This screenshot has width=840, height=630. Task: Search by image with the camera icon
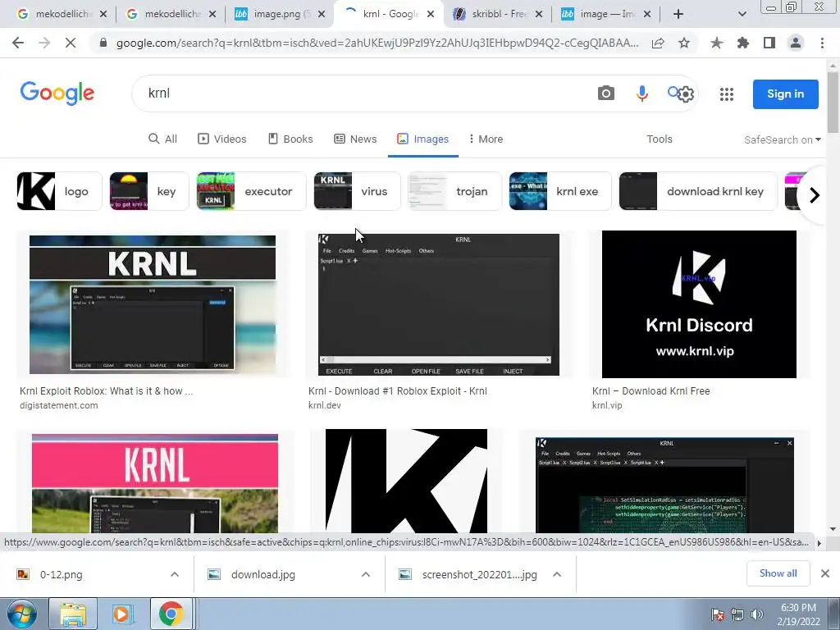coord(606,94)
